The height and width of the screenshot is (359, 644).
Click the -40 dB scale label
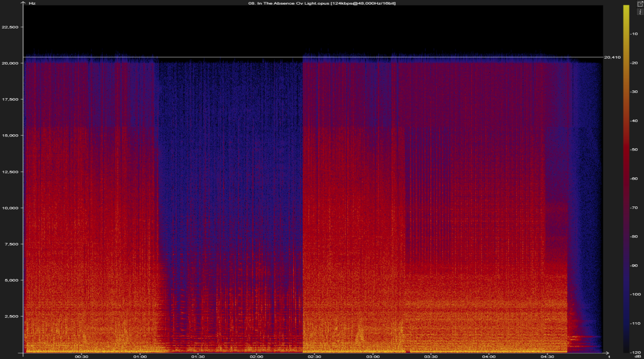634,121
